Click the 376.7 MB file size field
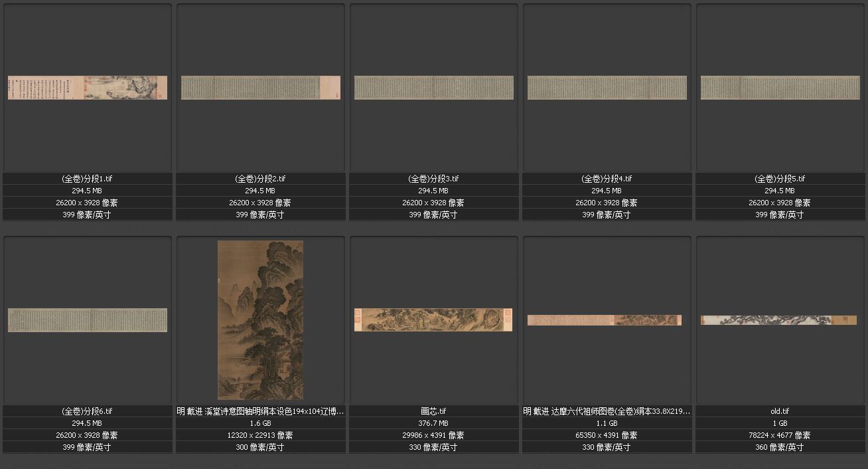The width and height of the screenshot is (868, 469). 434,423
